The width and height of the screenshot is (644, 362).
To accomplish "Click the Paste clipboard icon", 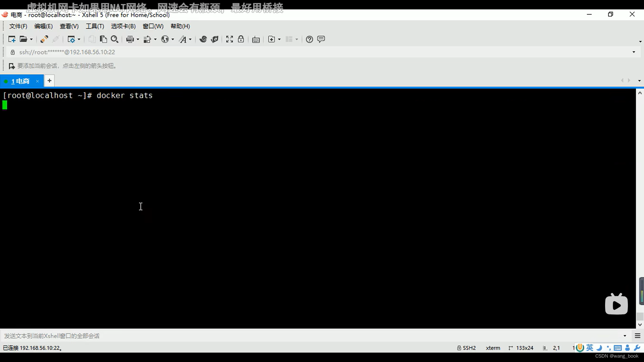I will [103, 39].
